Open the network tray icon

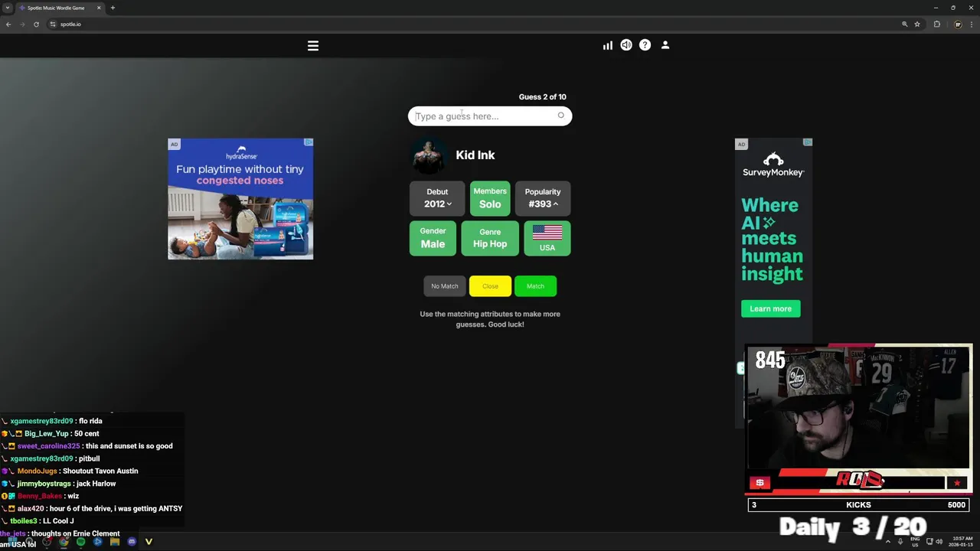pos(929,542)
